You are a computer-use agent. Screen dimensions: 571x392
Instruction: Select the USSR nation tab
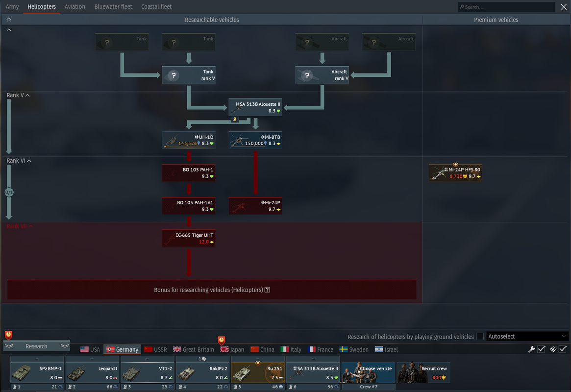coord(155,349)
